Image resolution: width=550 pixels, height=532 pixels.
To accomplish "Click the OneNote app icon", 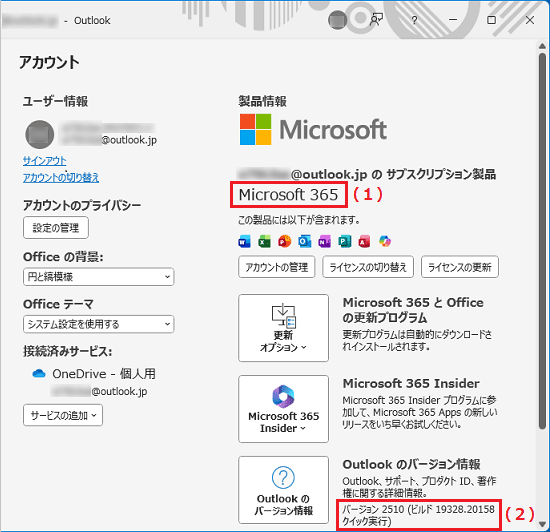I will click(x=324, y=242).
